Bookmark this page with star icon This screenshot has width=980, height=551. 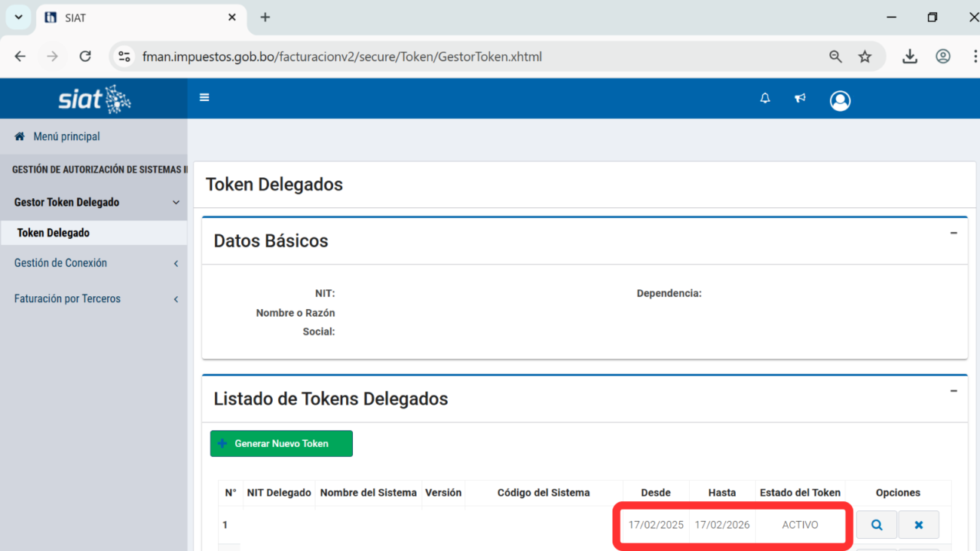[x=865, y=57]
